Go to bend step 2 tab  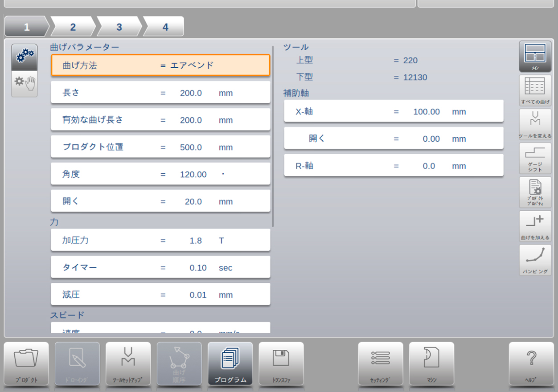coord(73,27)
